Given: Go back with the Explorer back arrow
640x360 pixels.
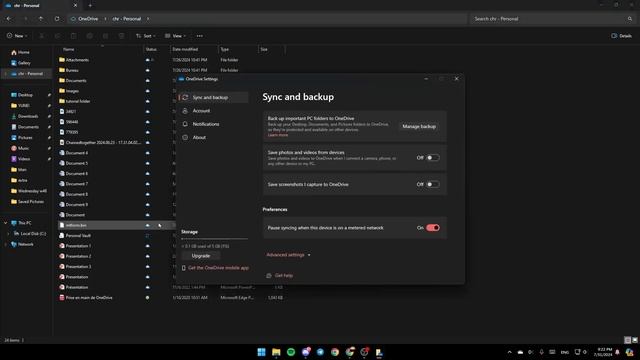Looking at the screenshot, I should click(9, 19).
